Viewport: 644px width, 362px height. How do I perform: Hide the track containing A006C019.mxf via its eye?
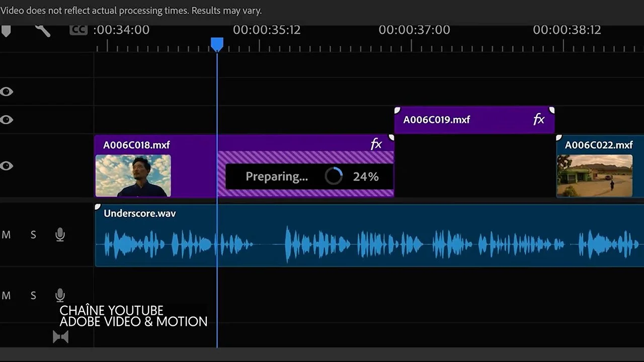pyautogui.click(x=7, y=120)
